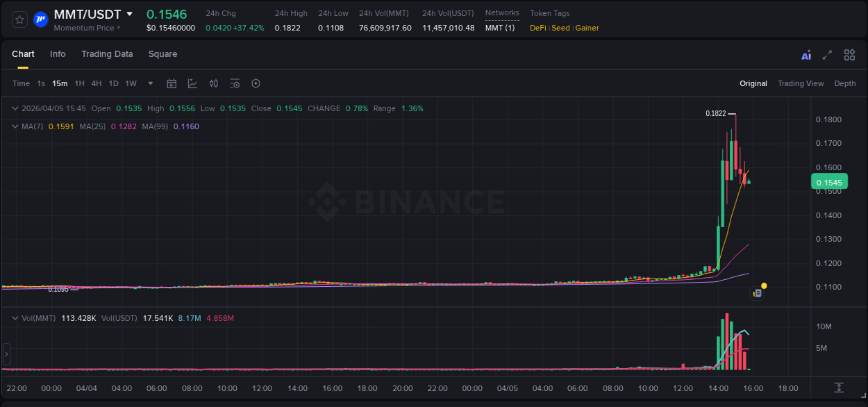Open the indicator display settings icon
Viewport: 868px width, 407px height.
235,83
